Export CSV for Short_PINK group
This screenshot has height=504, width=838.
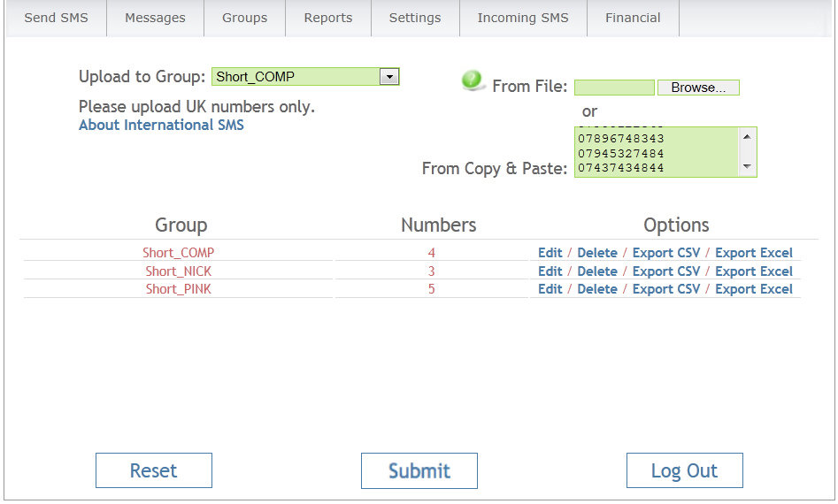click(666, 289)
